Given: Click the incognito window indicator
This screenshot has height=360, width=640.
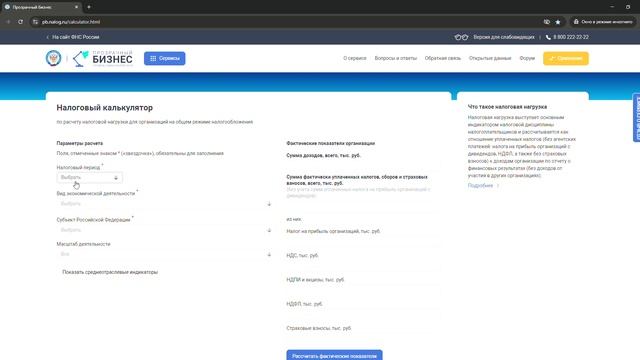Looking at the screenshot, I should (603, 22).
